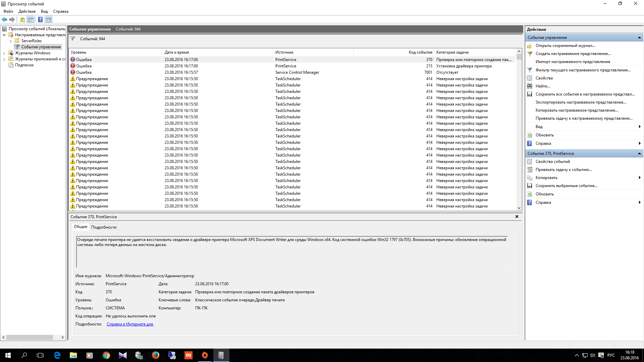Expand the ServerRoles tree node

click(11, 41)
